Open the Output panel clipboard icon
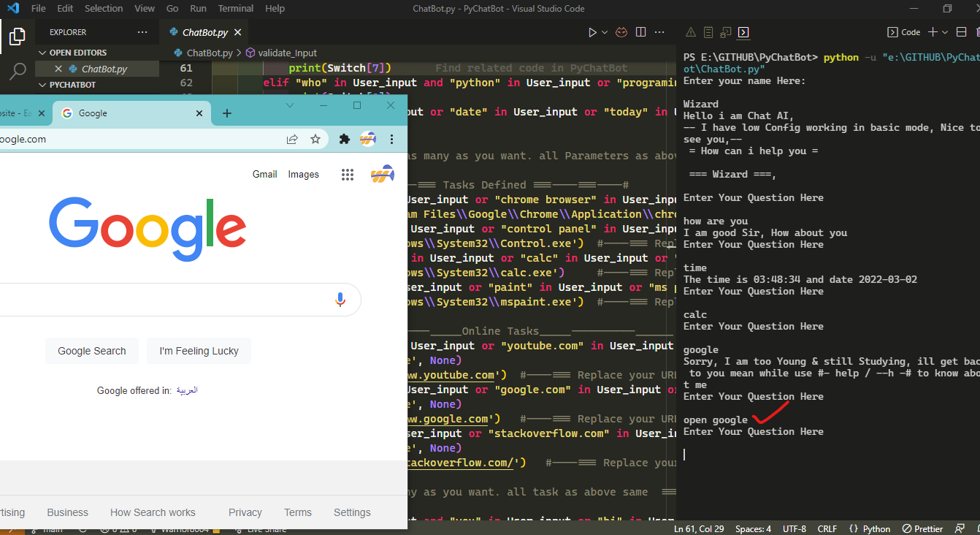 [x=708, y=32]
